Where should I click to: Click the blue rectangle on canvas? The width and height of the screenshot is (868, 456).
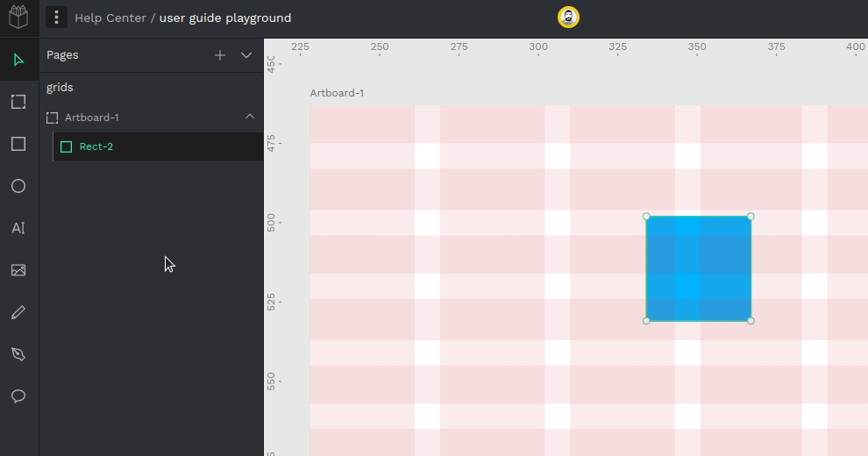click(x=698, y=268)
